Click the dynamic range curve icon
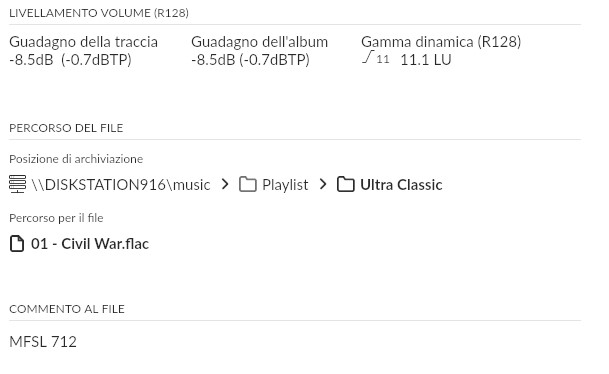Viewport: 609px width, 374px height. 368,57
